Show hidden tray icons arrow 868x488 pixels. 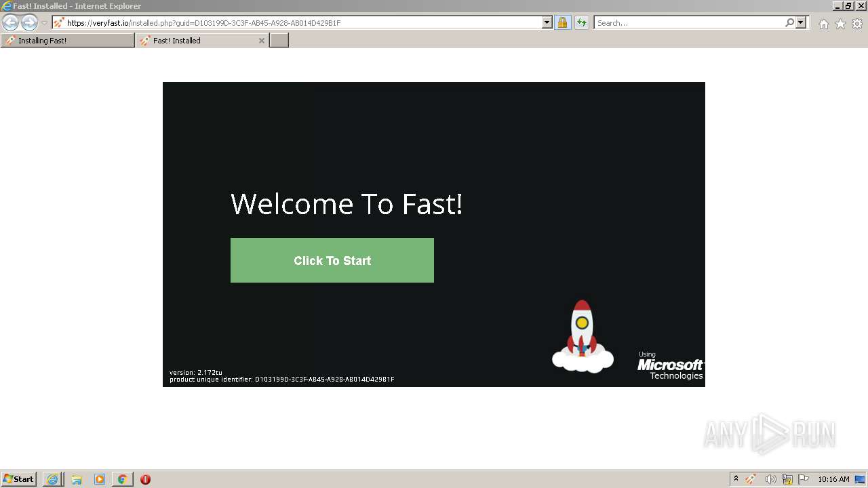[736, 479]
